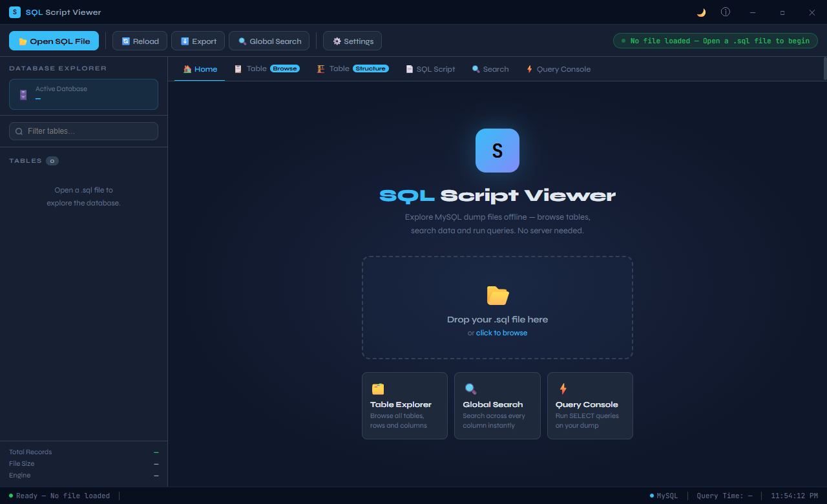This screenshot has width=827, height=504.
Task: Click the MySQL indicator in status bar
Action: click(664, 496)
